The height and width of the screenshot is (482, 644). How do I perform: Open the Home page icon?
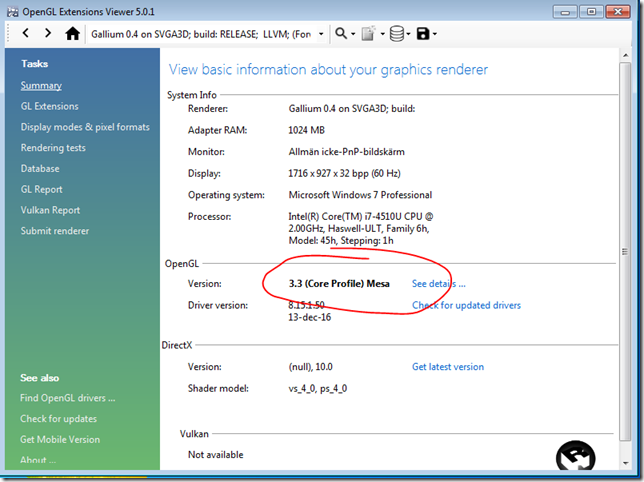73,33
